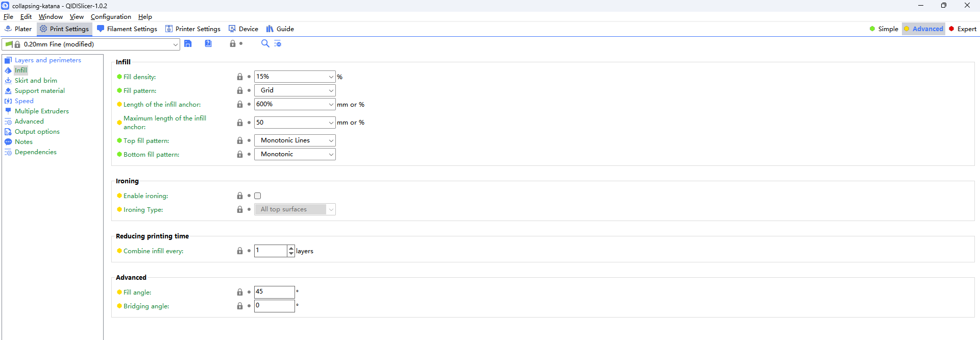This screenshot has width=980, height=340.
Task: Click the Bridging angle input field
Action: tap(274, 306)
